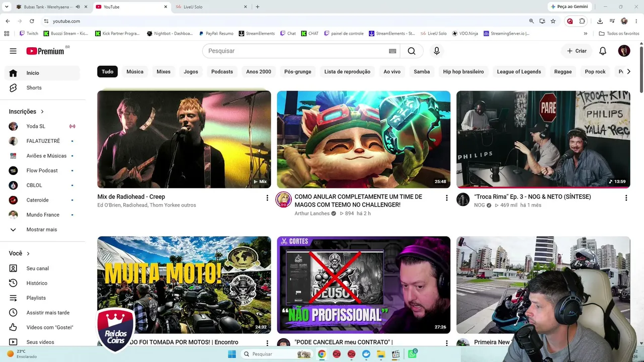Open a new Chrome tab

(x=258, y=7)
